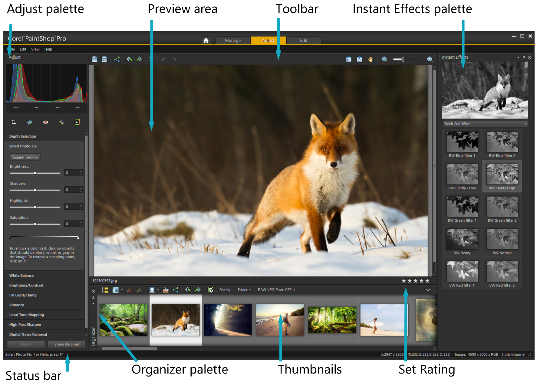Expand the White Balance section

click(x=44, y=276)
